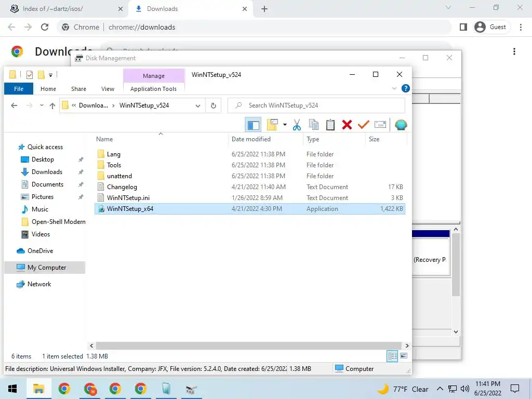Viewport: 532px width, 399px height.
Task: Switch to large icons view in status bar
Action: pos(403,356)
